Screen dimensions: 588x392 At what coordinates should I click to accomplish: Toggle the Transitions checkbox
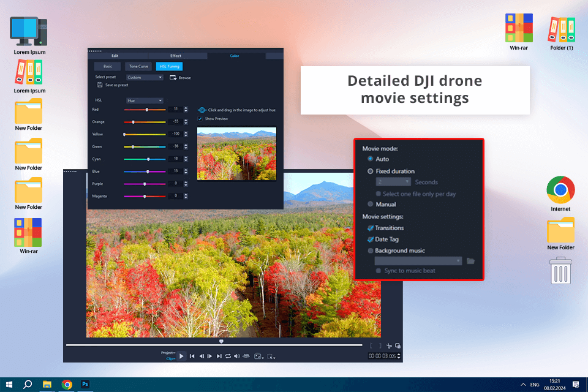[x=370, y=228]
